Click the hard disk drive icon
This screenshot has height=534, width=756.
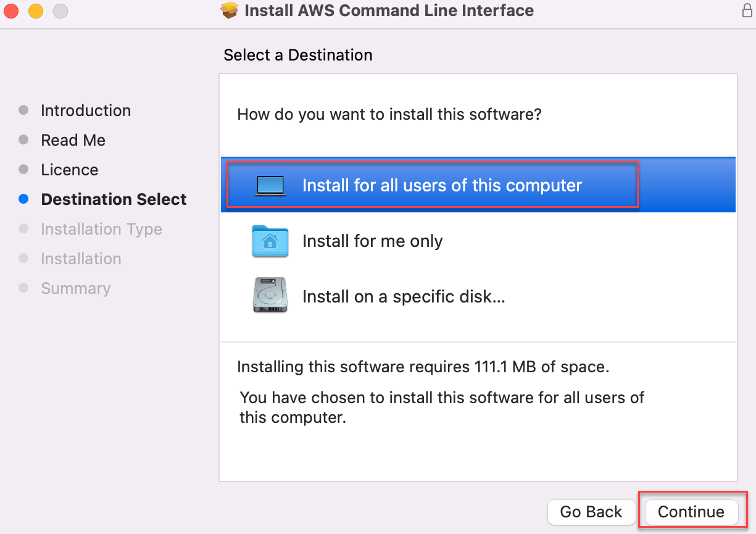(270, 296)
